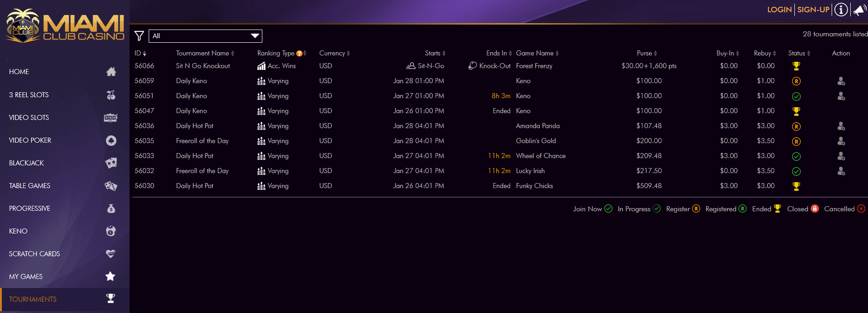Click join status icon for 56032

(x=796, y=171)
